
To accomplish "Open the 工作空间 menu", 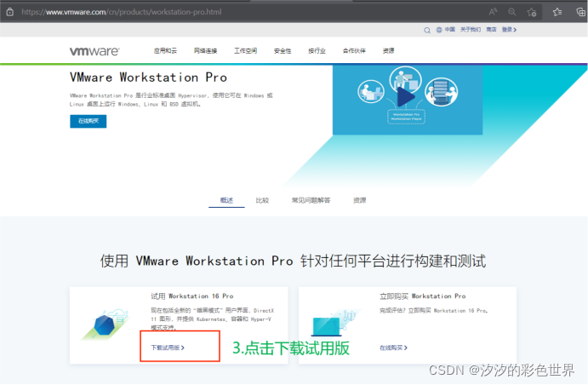I will (x=245, y=50).
